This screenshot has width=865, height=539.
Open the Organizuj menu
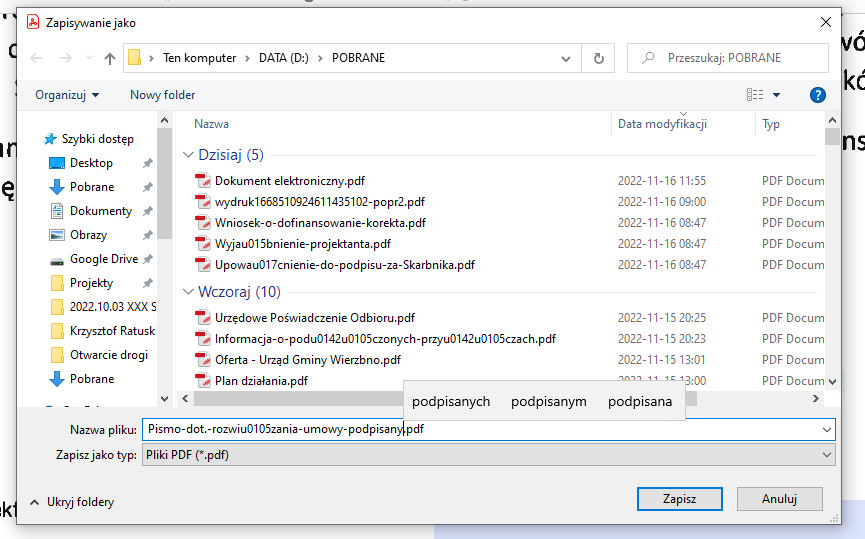[x=67, y=95]
